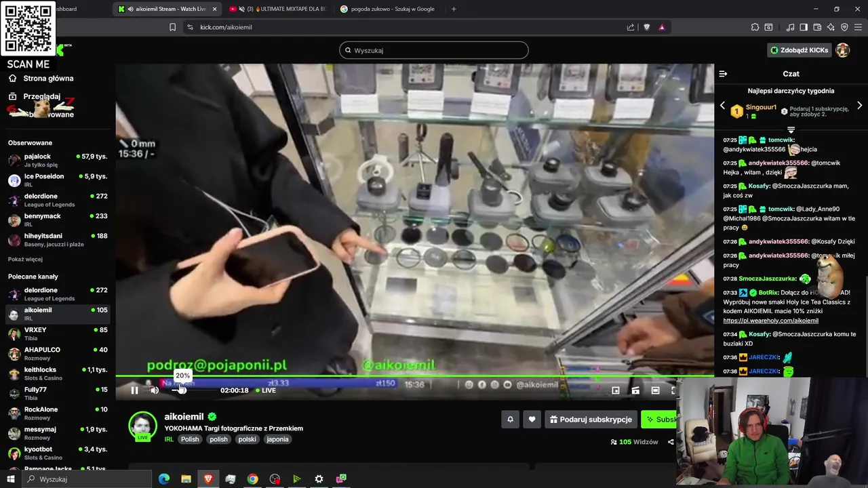Toggle theater mode in player

pyautogui.click(x=655, y=390)
